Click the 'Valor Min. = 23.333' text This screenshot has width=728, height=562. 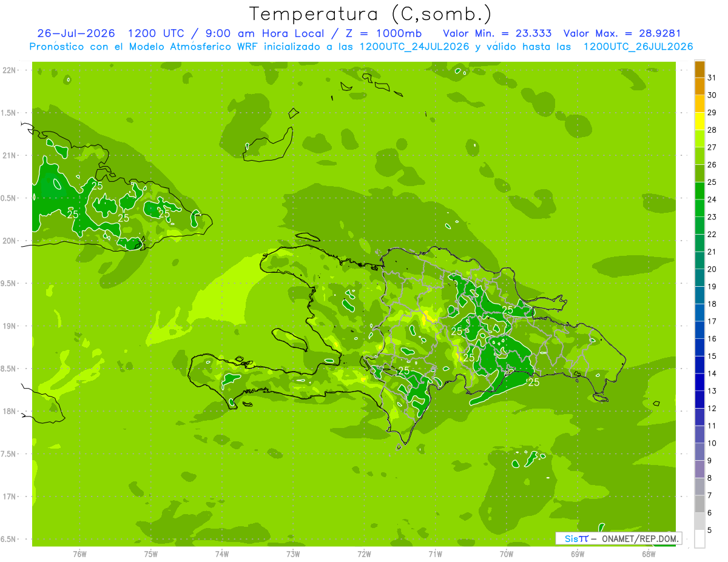click(497, 33)
